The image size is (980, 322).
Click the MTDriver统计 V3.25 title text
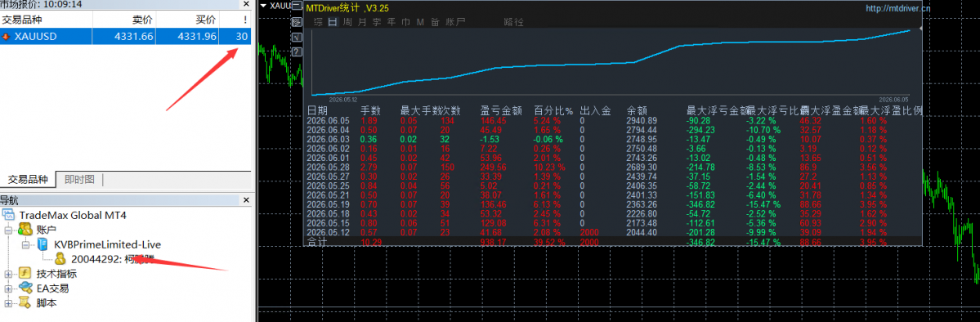347,9
